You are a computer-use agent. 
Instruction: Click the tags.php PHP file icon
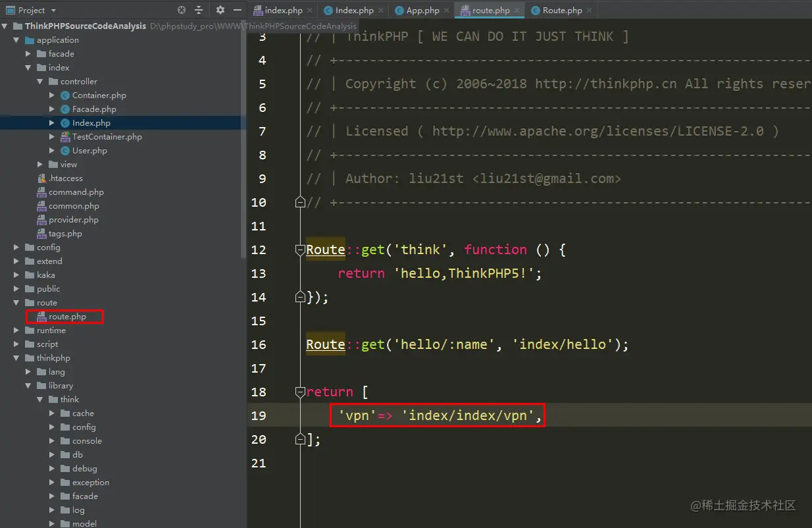tap(41, 234)
